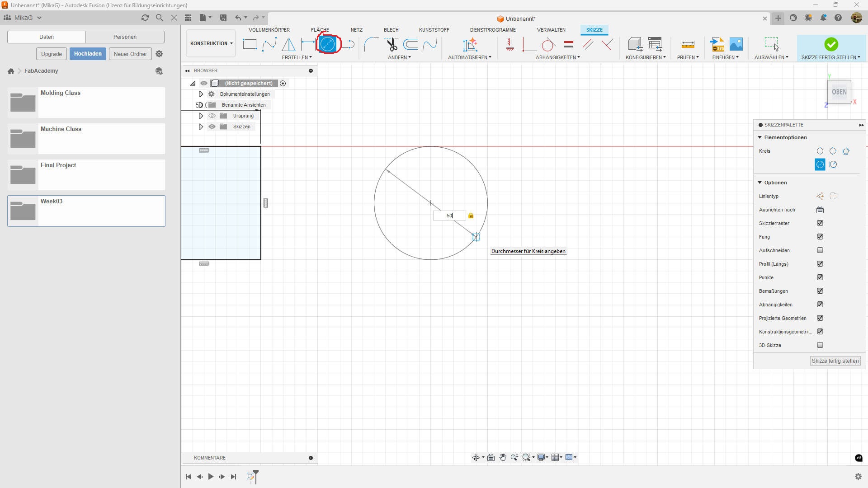The height and width of the screenshot is (488, 868).
Task: Switch to the Personen tab
Action: click(125, 37)
